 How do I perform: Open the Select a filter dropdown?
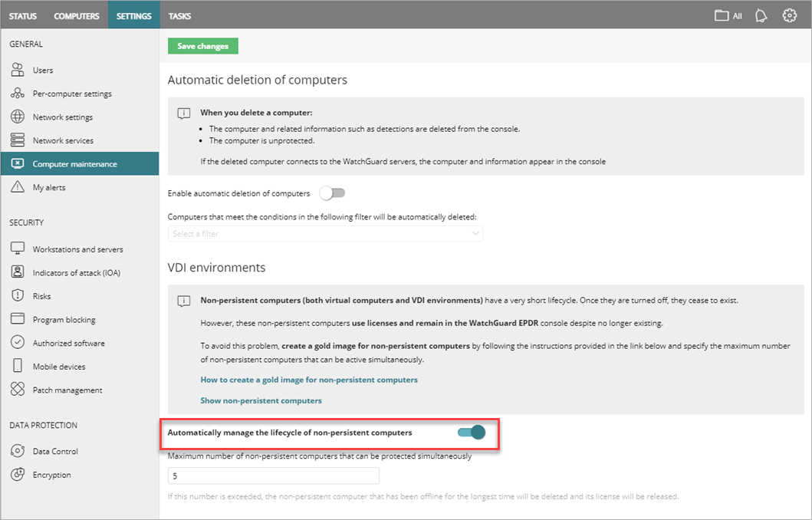[x=325, y=232]
